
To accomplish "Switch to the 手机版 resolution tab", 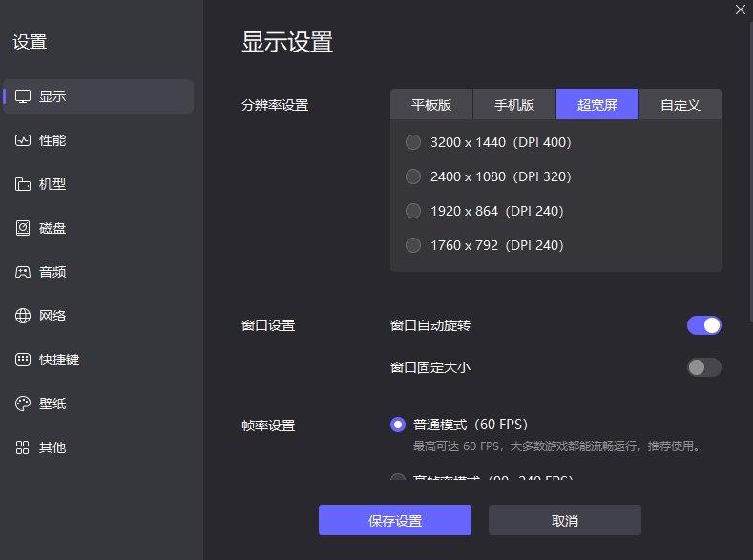I will [514, 104].
